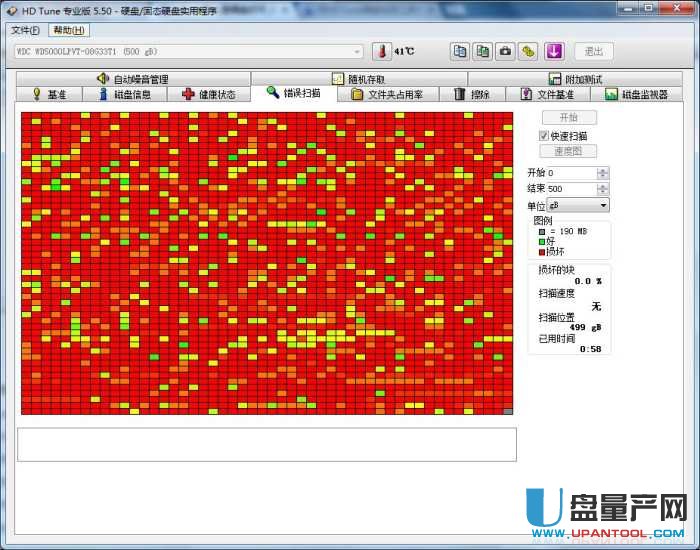Toggle the 快速扫描 quick scan checkbox

[x=544, y=135]
